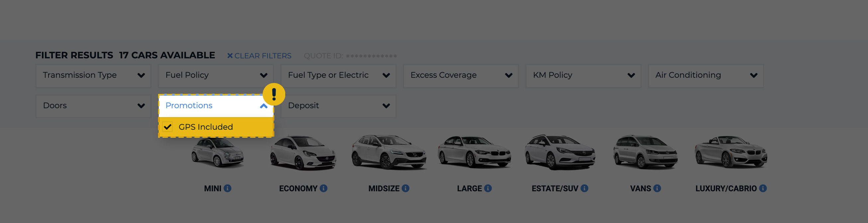Click the yellow exclamation badge above Promotions
The width and height of the screenshot is (868, 223).
coord(274,95)
